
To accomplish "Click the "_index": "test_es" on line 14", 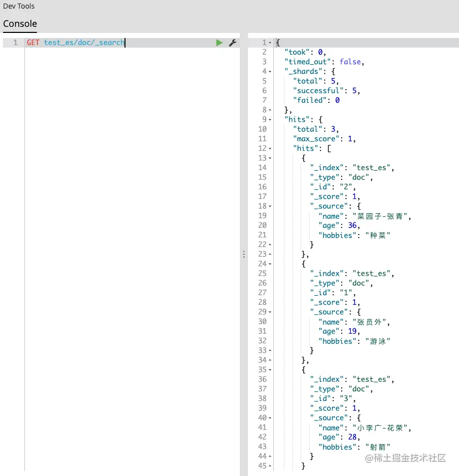I will click(352, 168).
